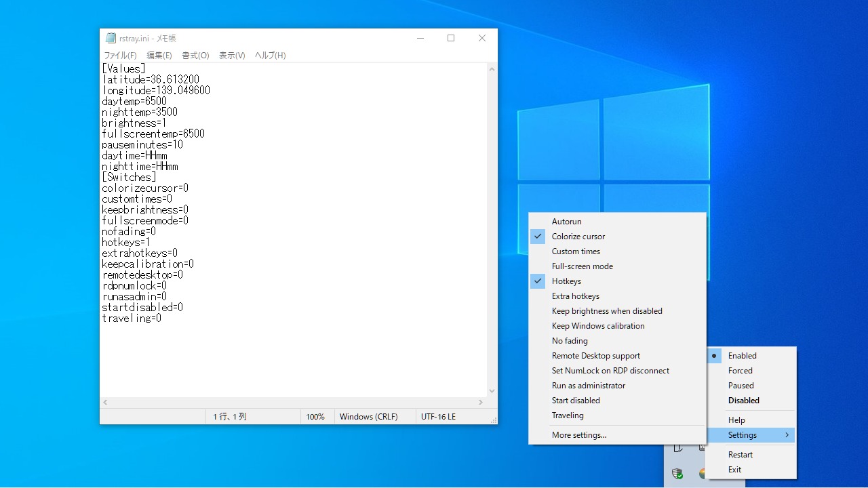868x488 pixels.
Task: Select Disabled mode in tray menu
Action: pyautogui.click(x=751, y=401)
